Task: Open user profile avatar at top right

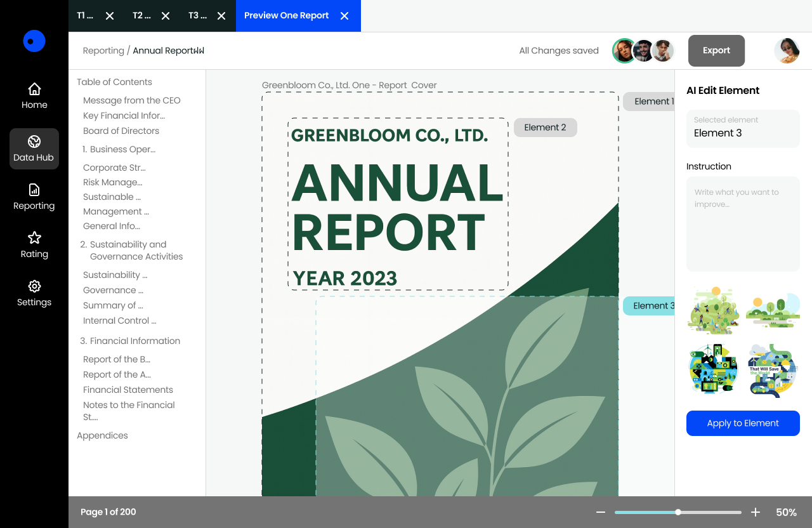Action: (787, 51)
